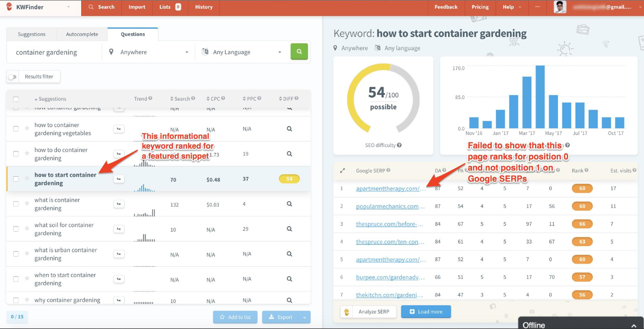Click the expand SERP table arrows icon
The height and width of the screenshot is (329, 644).
coord(342,171)
